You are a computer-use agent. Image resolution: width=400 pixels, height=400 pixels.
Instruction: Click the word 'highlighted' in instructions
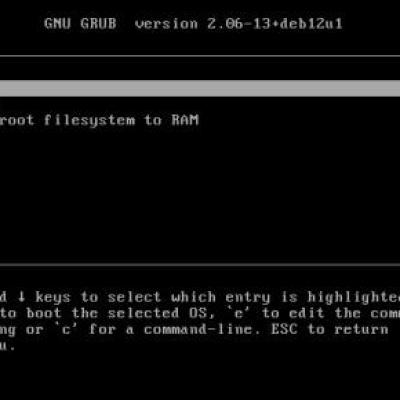[x=353, y=297]
